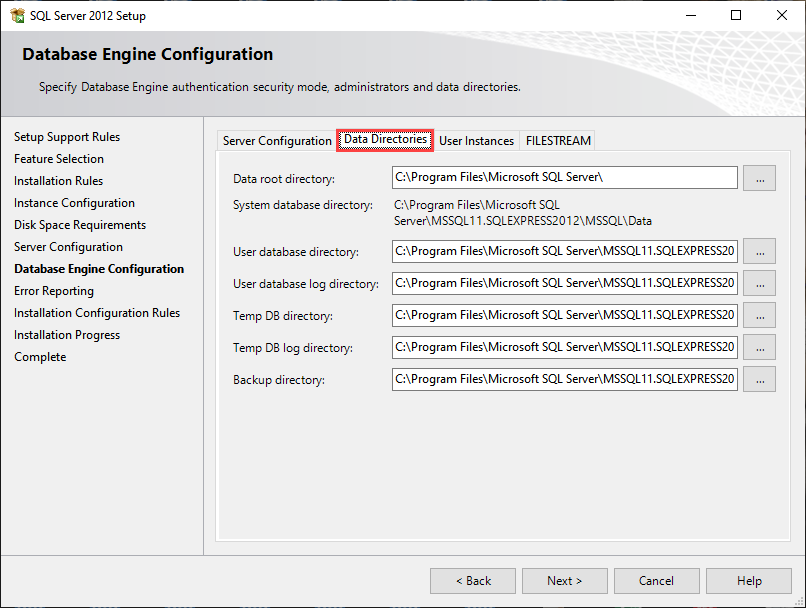Browse for the Temp DB log directory

[x=760, y=347]
